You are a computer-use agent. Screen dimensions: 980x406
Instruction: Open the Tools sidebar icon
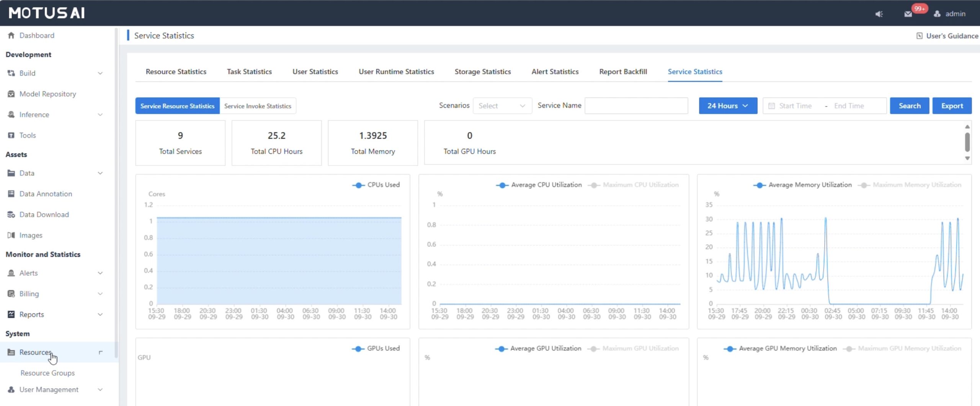11,135
